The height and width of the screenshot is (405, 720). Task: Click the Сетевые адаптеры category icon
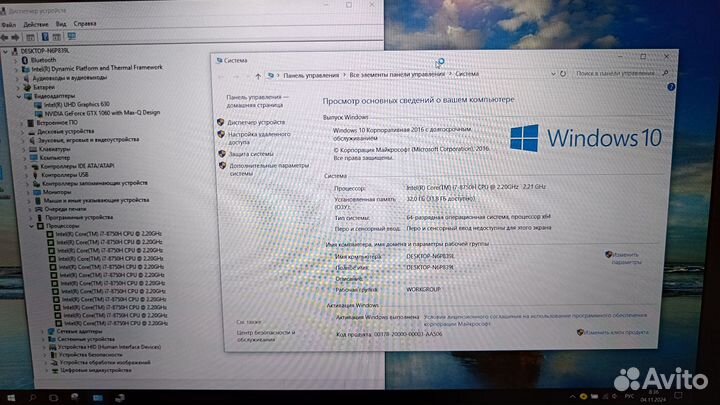(51, 331)
